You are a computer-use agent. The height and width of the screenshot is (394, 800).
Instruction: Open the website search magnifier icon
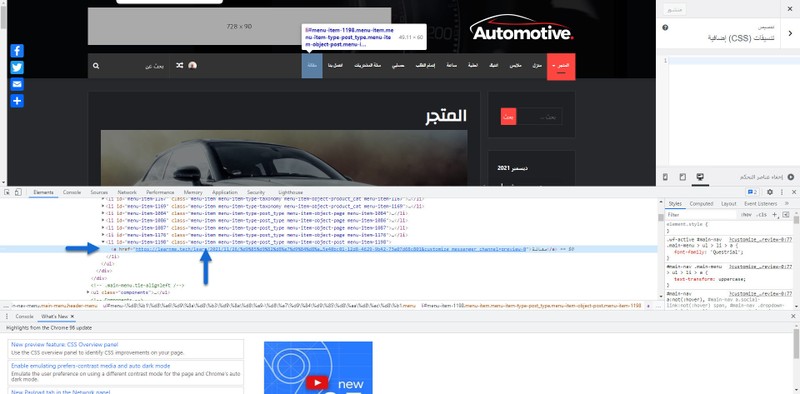pos(96,66)
